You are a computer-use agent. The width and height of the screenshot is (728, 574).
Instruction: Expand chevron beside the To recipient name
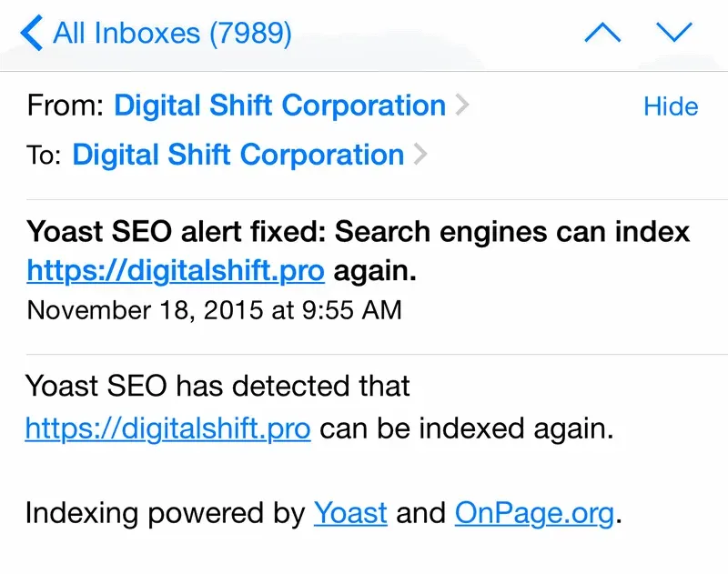[420, 155]
